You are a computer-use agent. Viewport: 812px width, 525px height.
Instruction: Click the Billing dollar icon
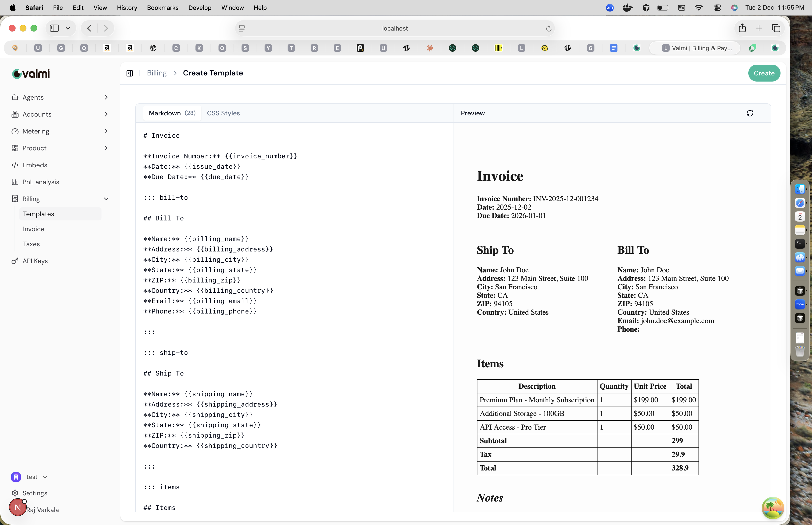[x=15, y=199]
